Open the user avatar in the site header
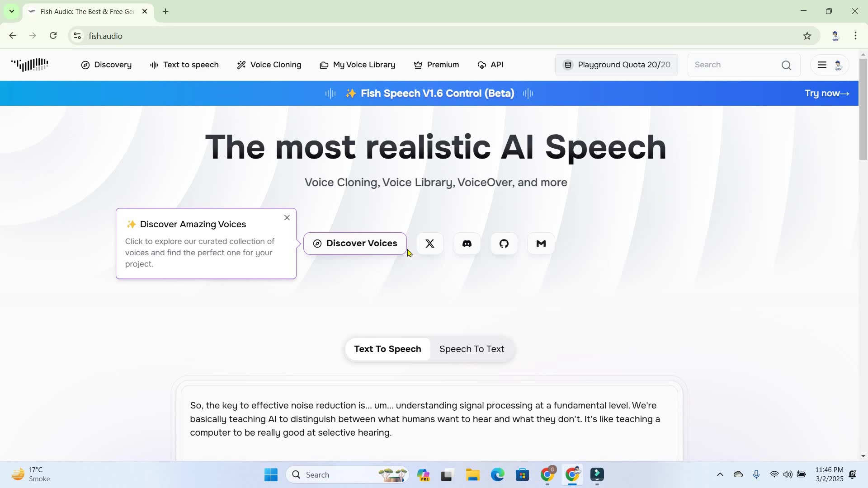 coord(838,65)
